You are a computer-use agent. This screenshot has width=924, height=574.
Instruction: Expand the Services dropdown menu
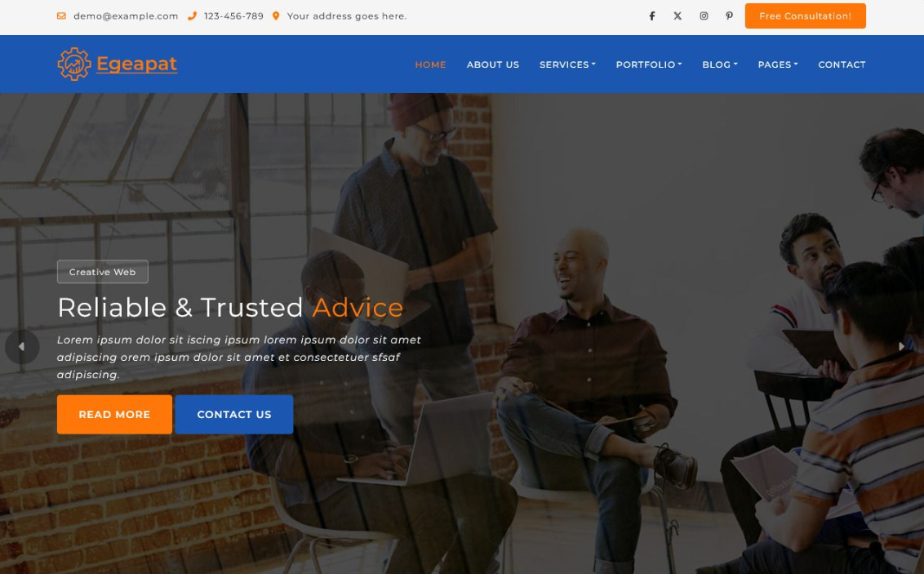567,65
